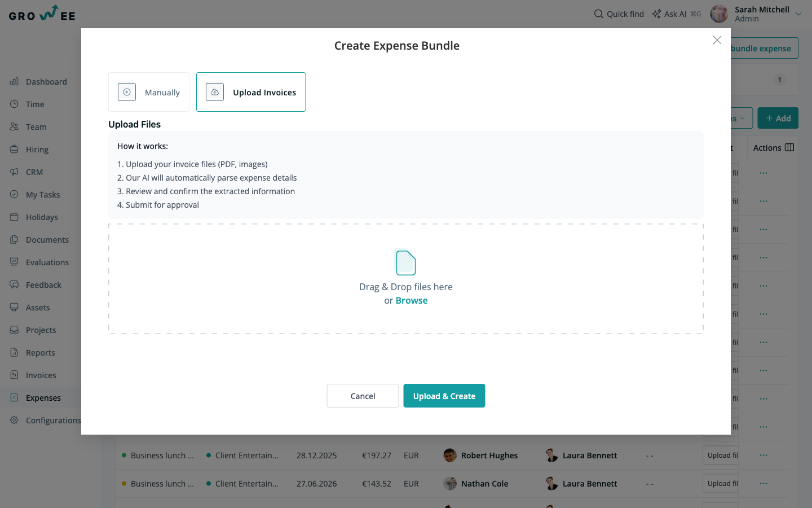This screenshot has width=812, height=508.
Task: Click the Documents icon in sidebar
Action: 14,240
